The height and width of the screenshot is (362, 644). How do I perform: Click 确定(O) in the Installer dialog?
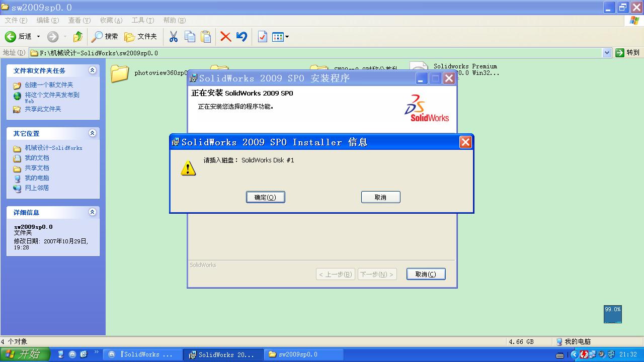[x=266, y=197]
